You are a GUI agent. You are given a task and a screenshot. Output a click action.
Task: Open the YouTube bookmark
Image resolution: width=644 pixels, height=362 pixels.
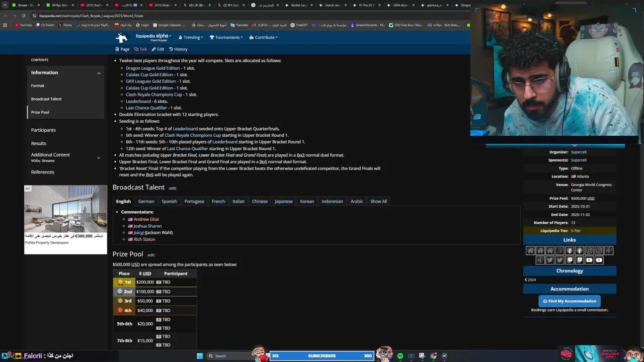(x=23, y=25)
